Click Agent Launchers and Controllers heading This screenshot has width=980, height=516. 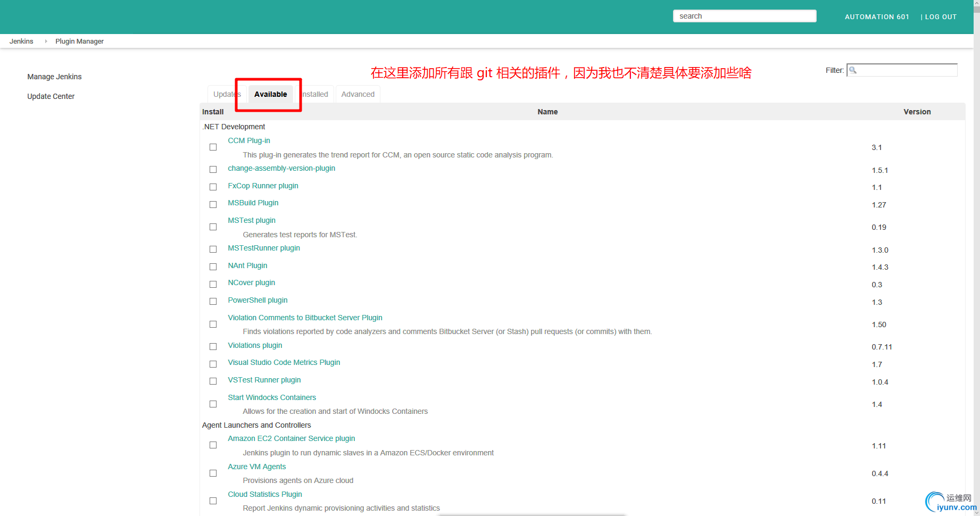click(256, 425)
